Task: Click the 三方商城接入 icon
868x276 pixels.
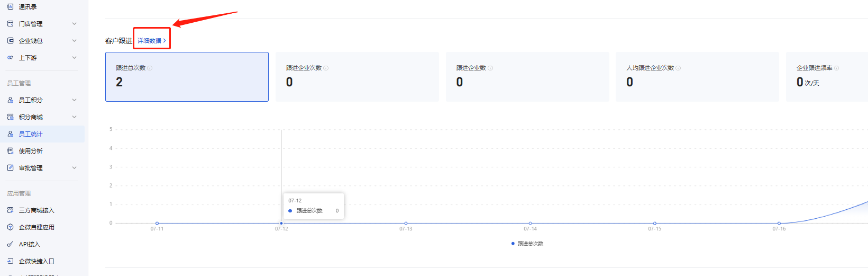Action: click(x=10, y=210)
